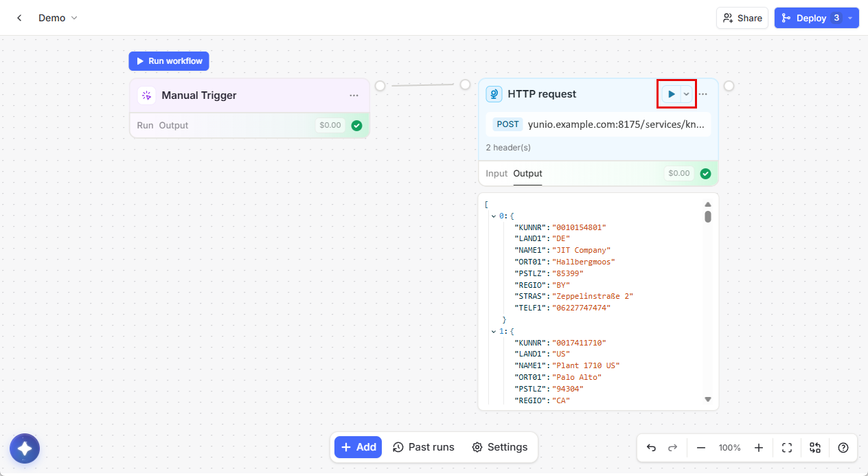This screenshot has height=476, width=868.
Task: Run the HTTP request node play icon
Action: pyautogui.click(x=671, y=94)
